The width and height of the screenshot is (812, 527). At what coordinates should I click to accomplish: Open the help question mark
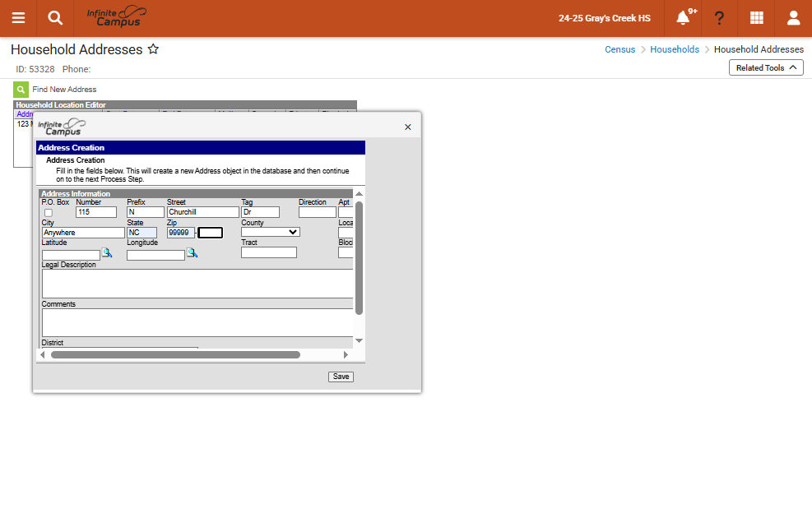click(719, 18)
